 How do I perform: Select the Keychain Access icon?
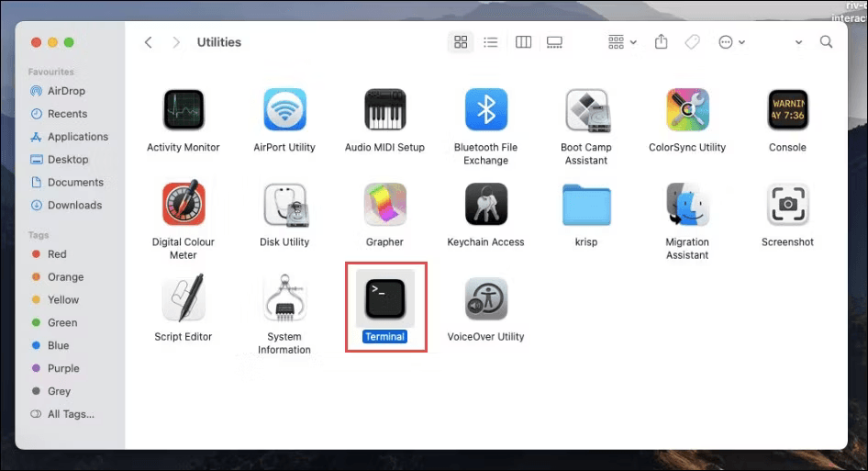click(x=485, y=205)
